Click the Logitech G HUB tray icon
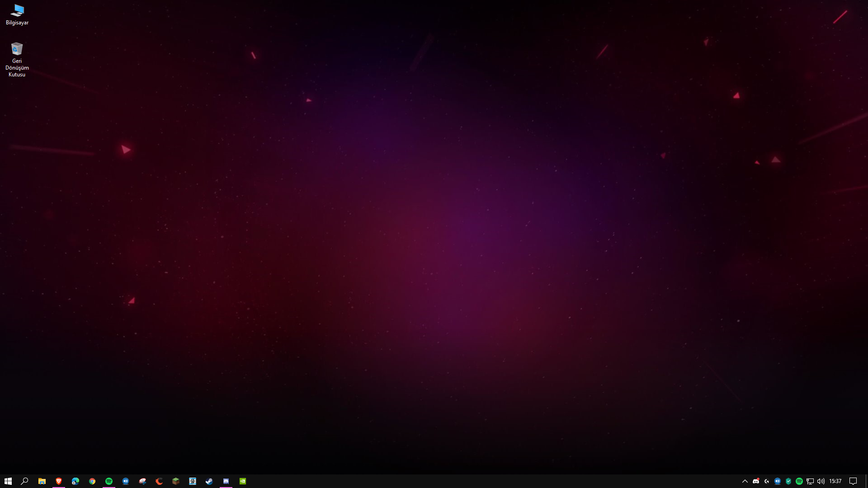 coord(767,481)
